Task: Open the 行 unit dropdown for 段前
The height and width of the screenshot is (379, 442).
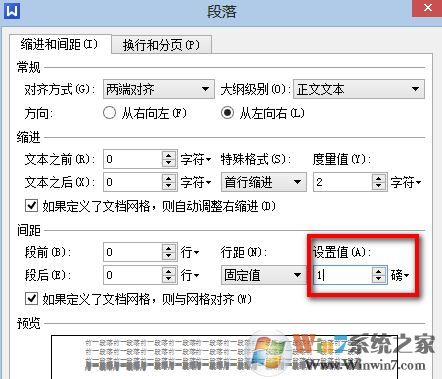Action: pyautogui.click(x=190, y=252)
